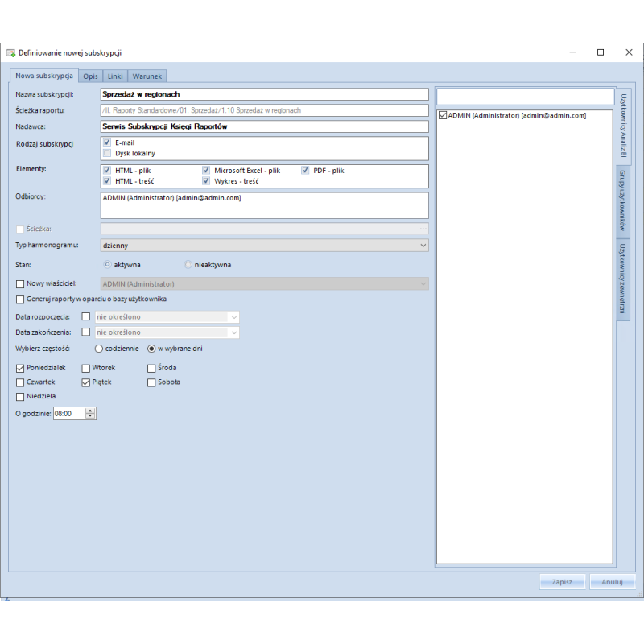Click the time spinner arrows for O godzinie
Image resolution: width=644 pixels, height=644 pixels.
pyautogui.click(x=90, y=413)
